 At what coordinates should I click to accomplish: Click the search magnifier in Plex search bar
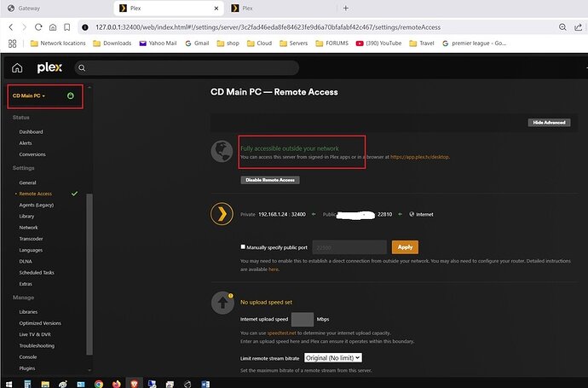[x=82, y=68]
